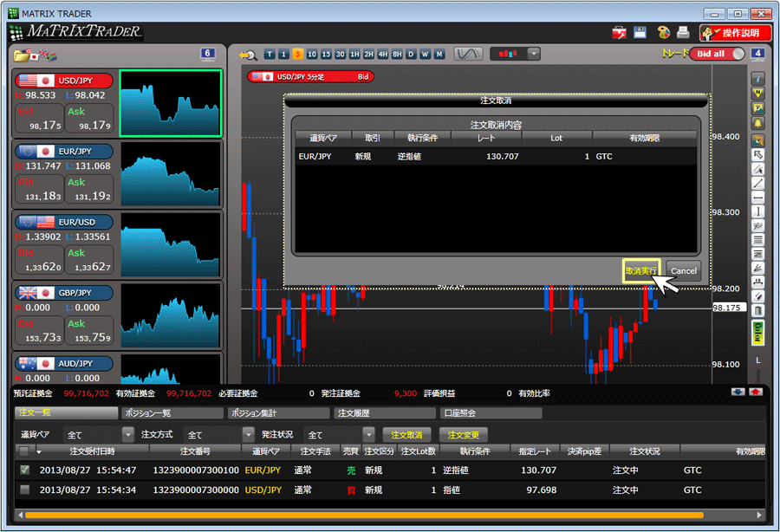This screenshot has width=780, height=532.
Task: Select the EUR/USD mini chart thumbnail
Action: [171, 244]
